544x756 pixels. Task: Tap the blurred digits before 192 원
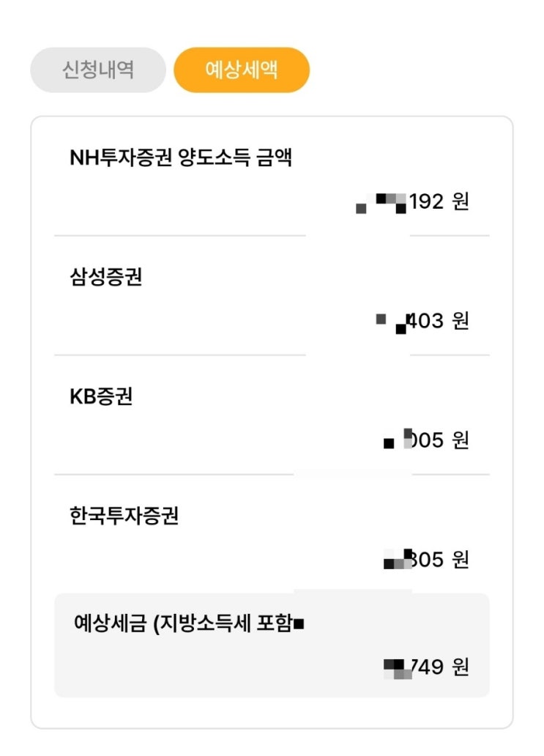[x=381, y=203]
